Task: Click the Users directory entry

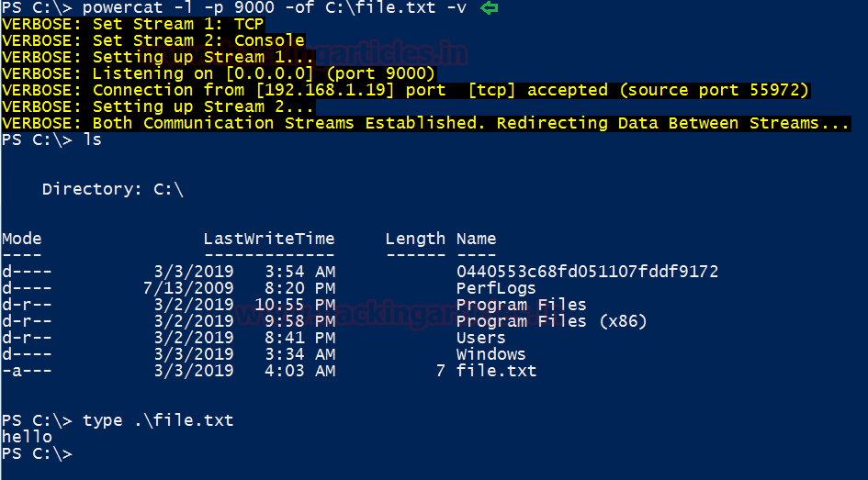Action: pyautogui.click(x=480, y=338)
